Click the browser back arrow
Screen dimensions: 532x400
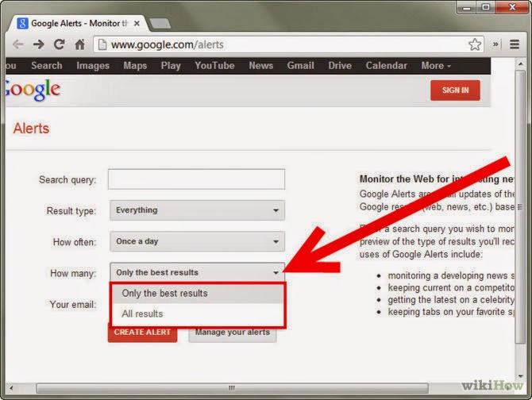[17, 44]
